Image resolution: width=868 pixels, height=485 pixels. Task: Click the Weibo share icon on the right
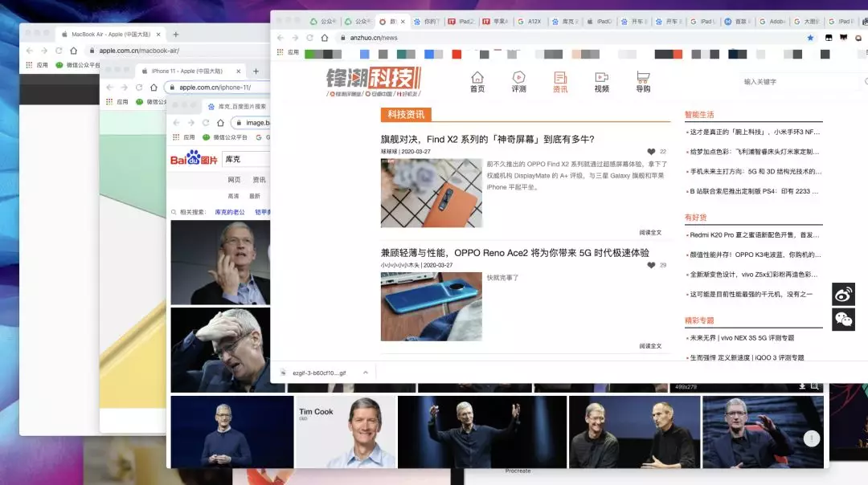[x=843, y=294]
